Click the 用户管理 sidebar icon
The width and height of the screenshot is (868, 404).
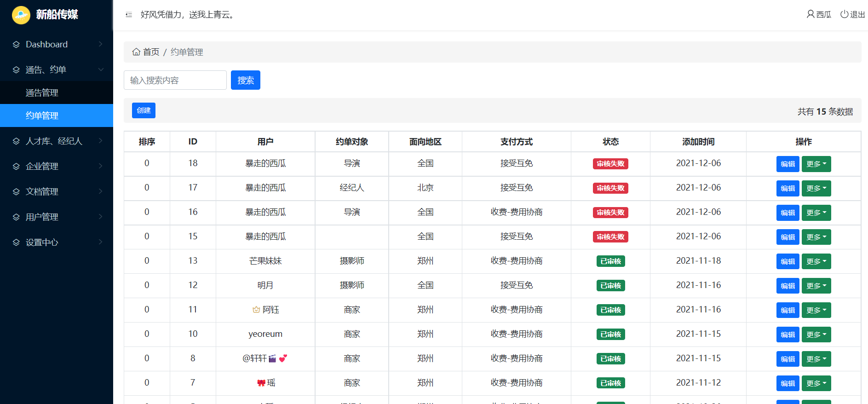[16, 217]
